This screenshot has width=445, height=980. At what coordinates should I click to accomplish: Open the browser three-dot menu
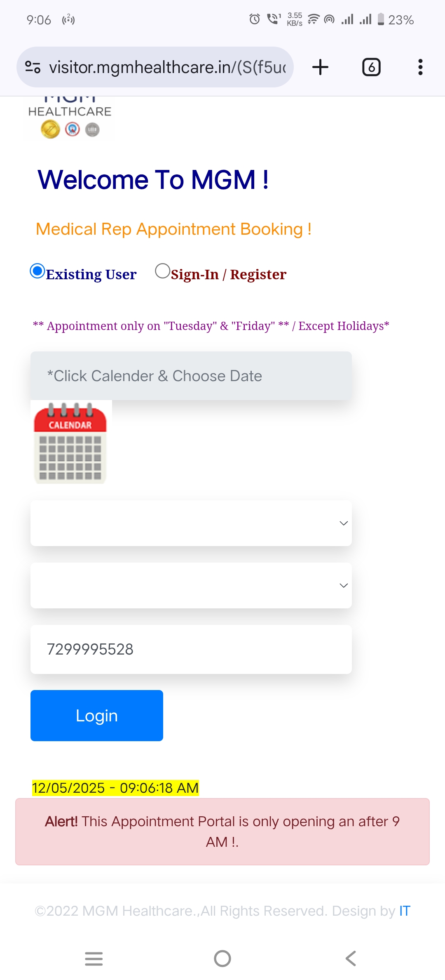(420, 67)
